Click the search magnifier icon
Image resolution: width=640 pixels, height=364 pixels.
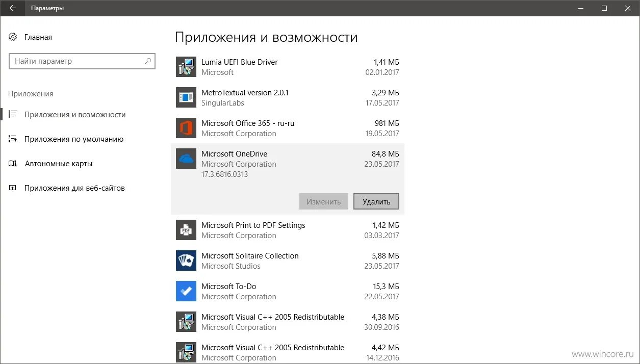(148, 61)
